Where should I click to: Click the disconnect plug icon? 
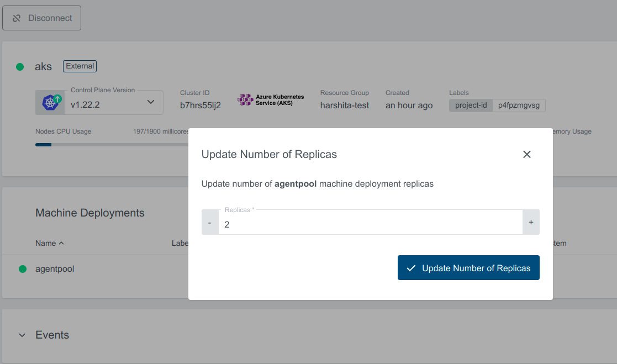[16, 18]
